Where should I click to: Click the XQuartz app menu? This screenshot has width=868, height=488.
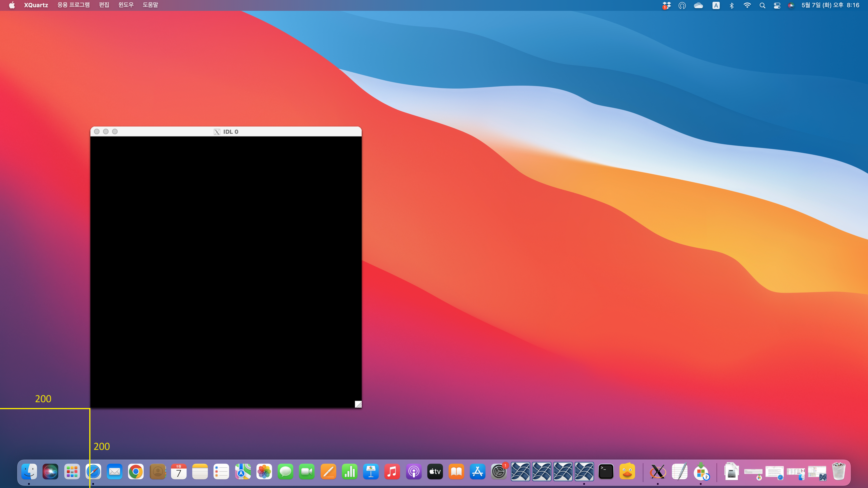(x=36, y=5)
